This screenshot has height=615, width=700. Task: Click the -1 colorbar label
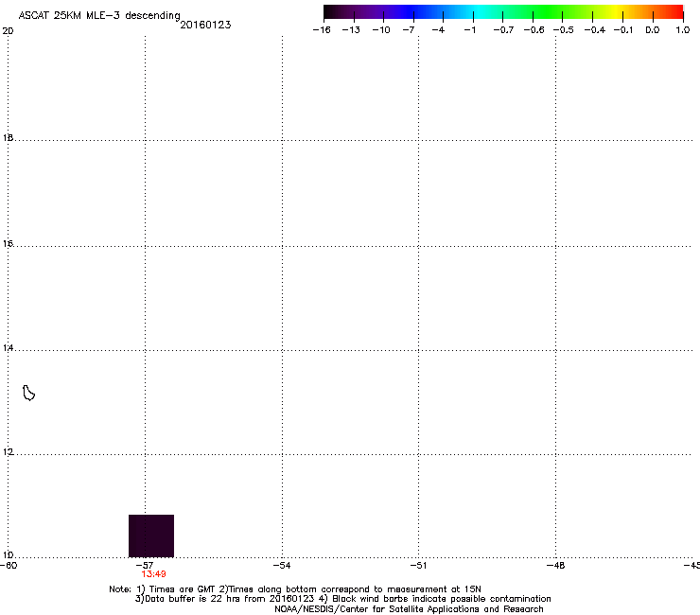[469, 30]
